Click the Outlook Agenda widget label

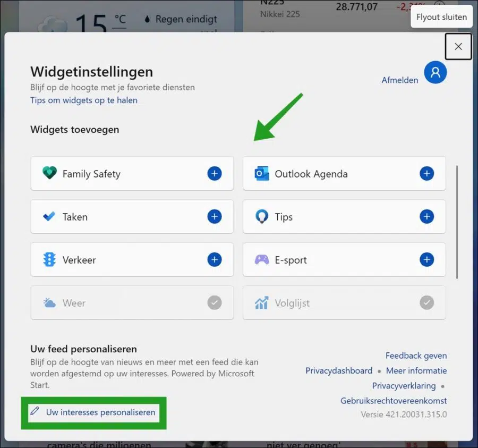pyautogui.click(x=311, y=174)
